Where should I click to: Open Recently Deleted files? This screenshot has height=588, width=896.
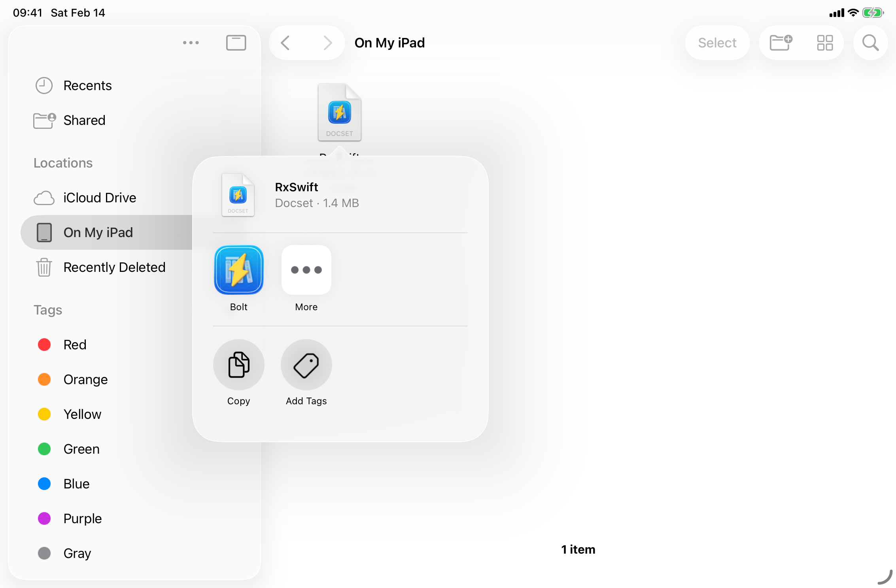click(115, 267)
